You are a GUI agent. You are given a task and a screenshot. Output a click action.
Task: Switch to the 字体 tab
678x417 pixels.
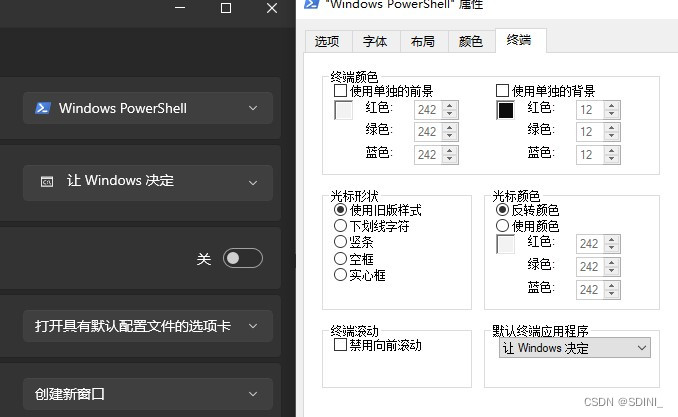coord(376,42)
